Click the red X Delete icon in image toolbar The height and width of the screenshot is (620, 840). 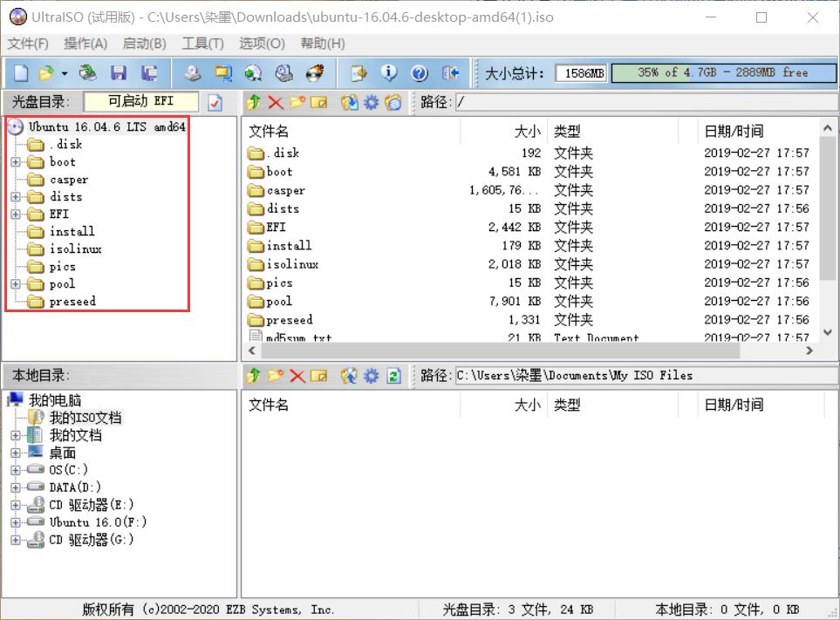pyautogui.click(x=276, y=102)
